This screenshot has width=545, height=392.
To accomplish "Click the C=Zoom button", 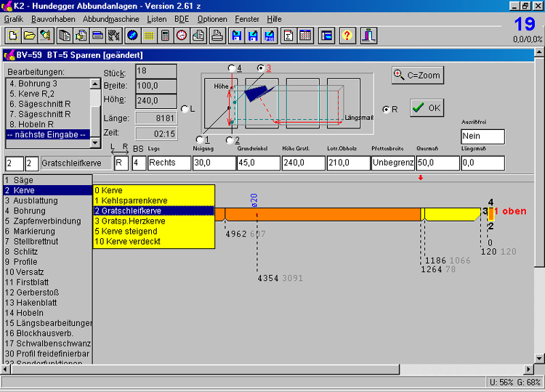I will [417, 75].
